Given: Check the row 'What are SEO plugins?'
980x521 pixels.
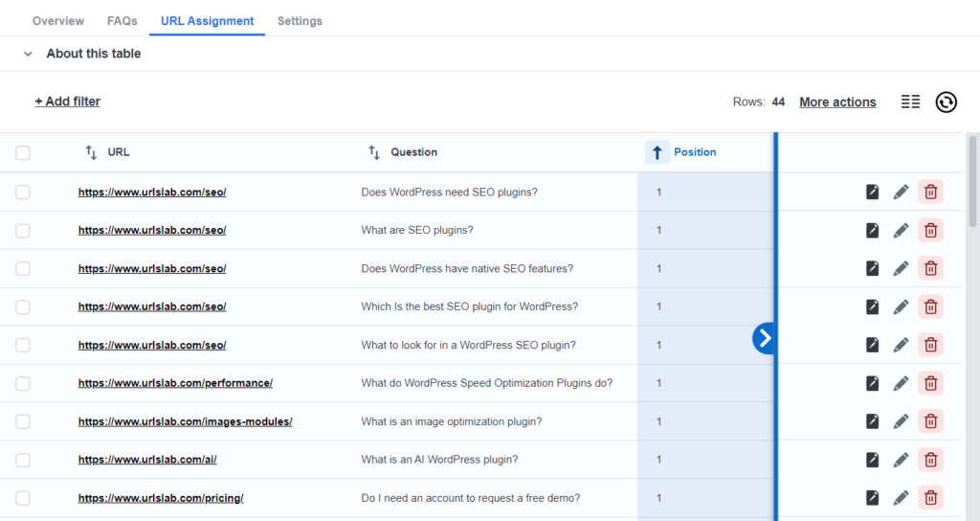Looking at the screenshot, I should [x=23, y=231].
